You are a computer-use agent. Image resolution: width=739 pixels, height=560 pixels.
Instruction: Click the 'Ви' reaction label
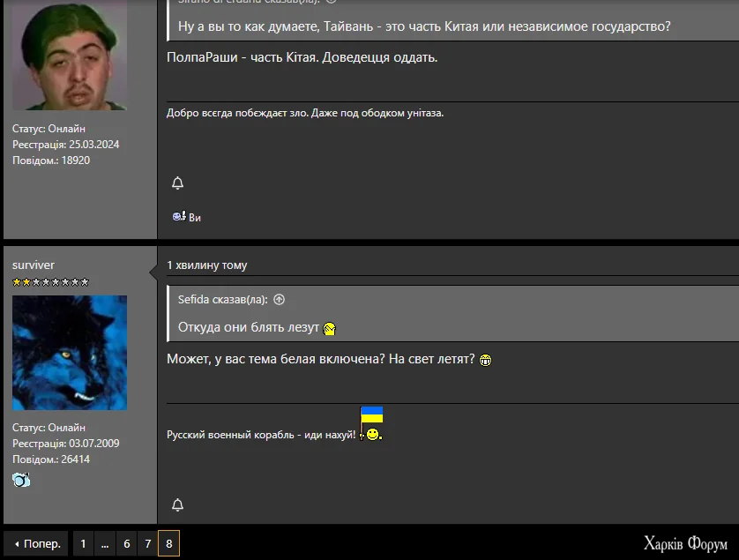(x=195, y=217)
